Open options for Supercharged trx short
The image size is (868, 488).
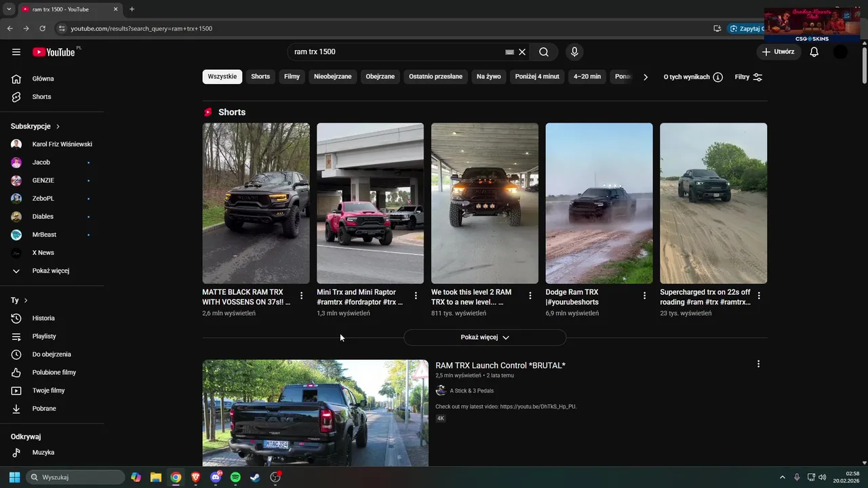(759, 296)
